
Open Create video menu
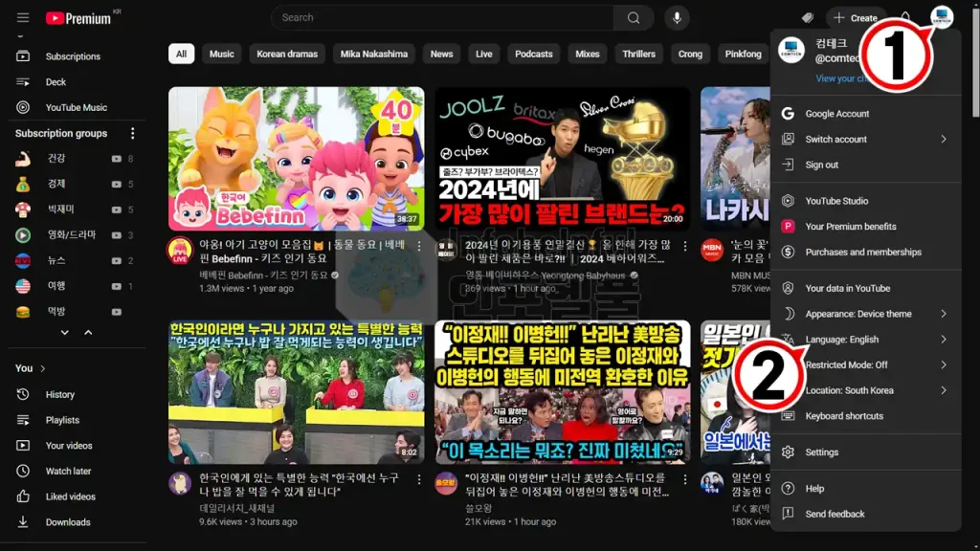857,17
